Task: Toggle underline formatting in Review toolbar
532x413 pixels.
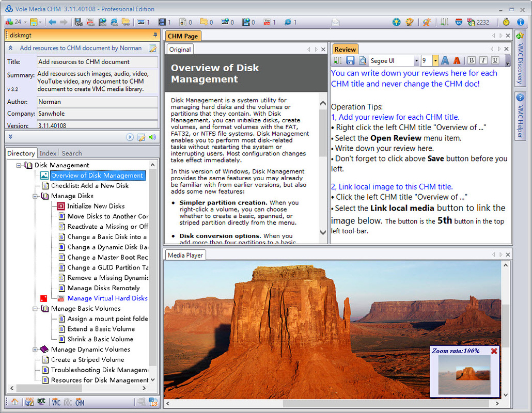Action: (x=495, y=61)
